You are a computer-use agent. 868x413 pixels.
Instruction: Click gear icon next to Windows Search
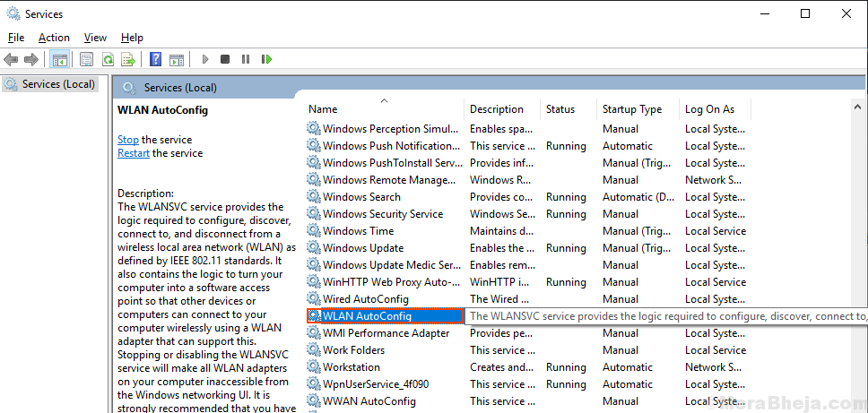[x=314, y=197]
